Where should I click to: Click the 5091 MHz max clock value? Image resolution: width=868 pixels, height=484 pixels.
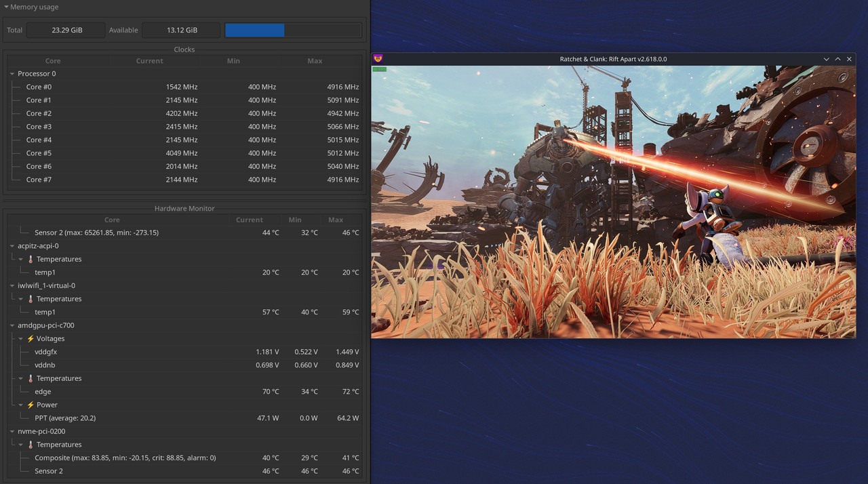click(342, 100)
